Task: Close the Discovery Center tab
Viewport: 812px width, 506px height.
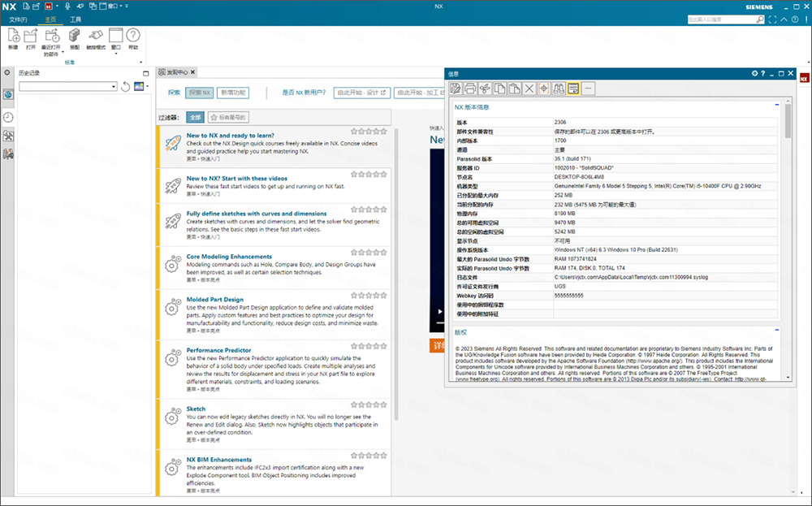Action: [192, 72]
